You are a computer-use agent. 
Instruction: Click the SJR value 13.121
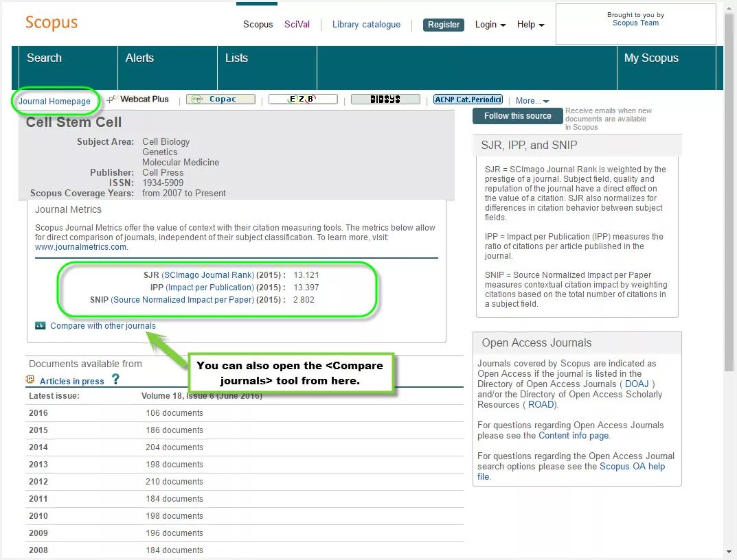pyautogui.click(x=306, y=275)
